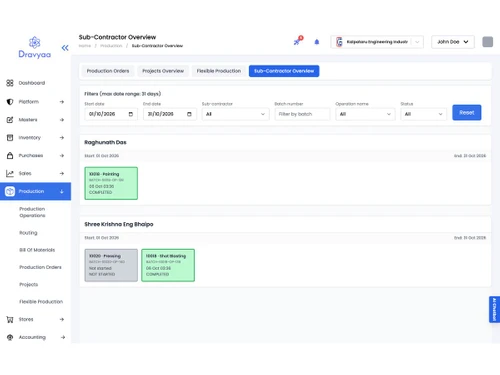Open the rocket icon with red badge
This screenshot has width=500, height=375.
coord(298,41)
